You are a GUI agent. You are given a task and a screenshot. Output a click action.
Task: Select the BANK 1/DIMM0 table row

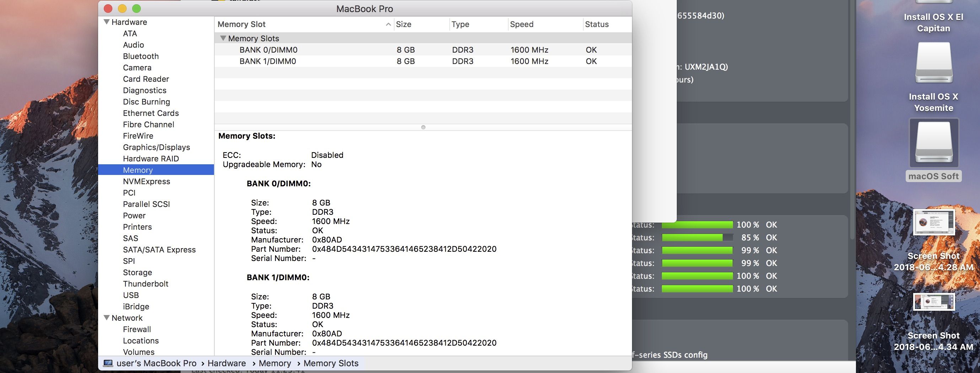tap(423, 61)
